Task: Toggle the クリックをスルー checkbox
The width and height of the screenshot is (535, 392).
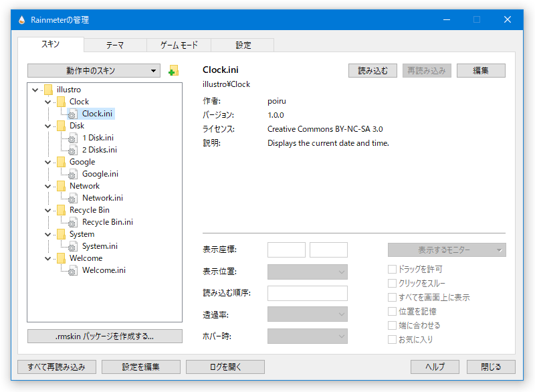Action: 392,284
